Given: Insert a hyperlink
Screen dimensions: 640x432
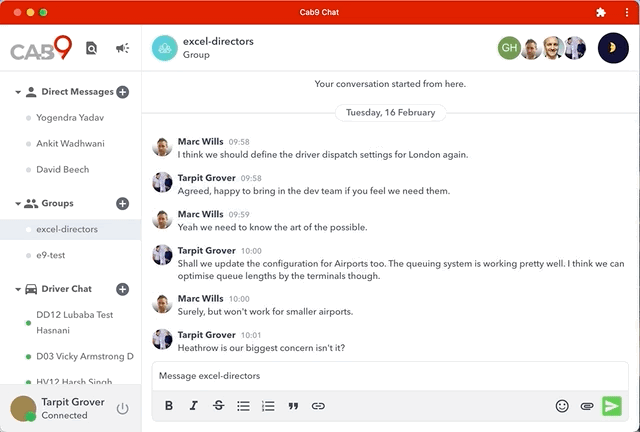Looking at the screenshot, I should click(318, 406).
